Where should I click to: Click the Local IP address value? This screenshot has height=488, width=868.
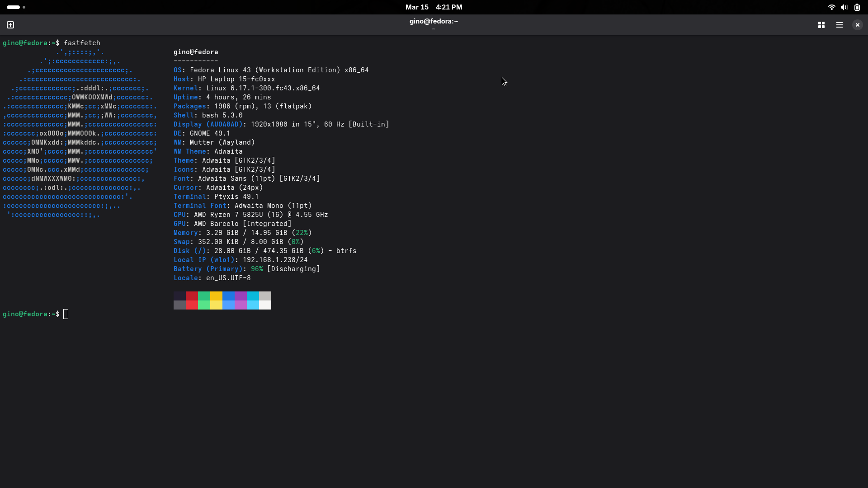(275, 260)
